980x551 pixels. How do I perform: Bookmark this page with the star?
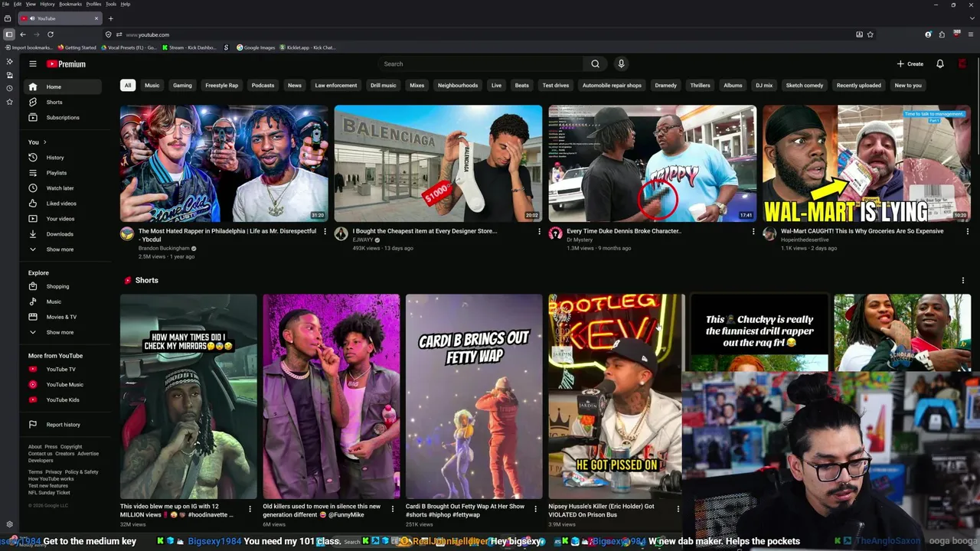(871, 34)
